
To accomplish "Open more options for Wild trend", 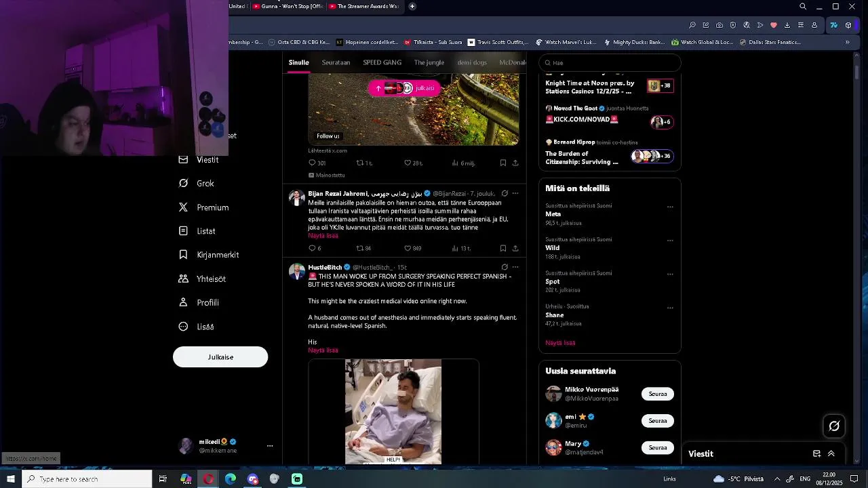I will point(670,241).
